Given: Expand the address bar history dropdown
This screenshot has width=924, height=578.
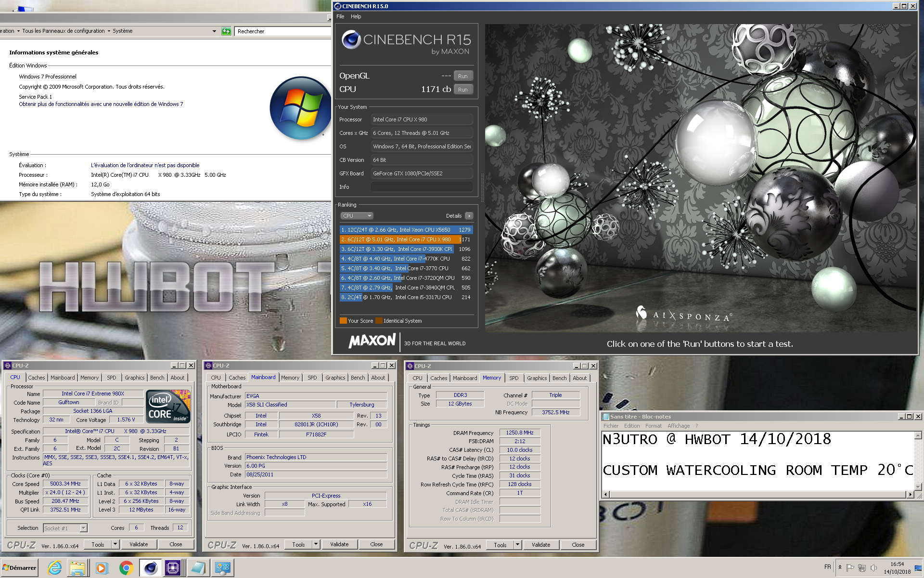Looking at the screenshot, I should pos(214,31).
